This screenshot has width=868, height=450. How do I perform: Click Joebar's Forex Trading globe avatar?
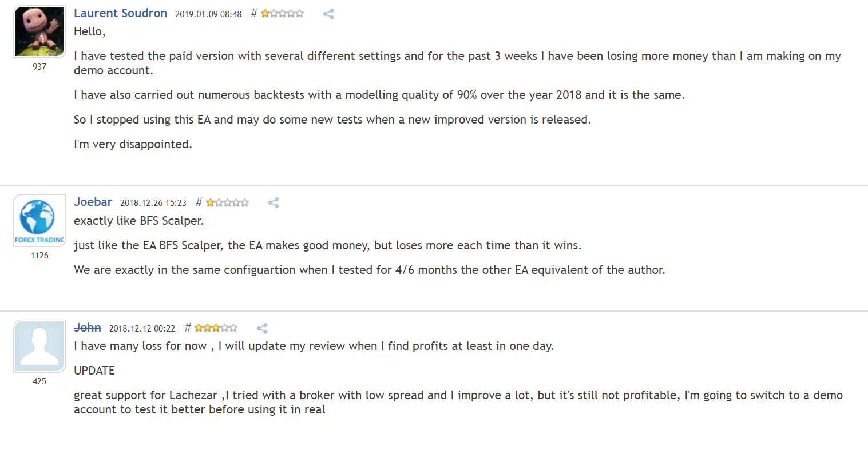point(39,221)
